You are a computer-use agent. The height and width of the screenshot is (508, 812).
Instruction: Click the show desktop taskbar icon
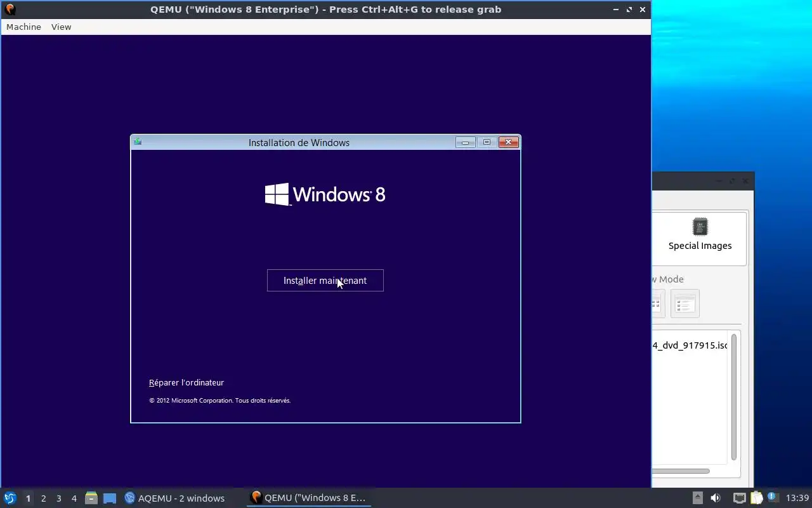pos(110,498)
